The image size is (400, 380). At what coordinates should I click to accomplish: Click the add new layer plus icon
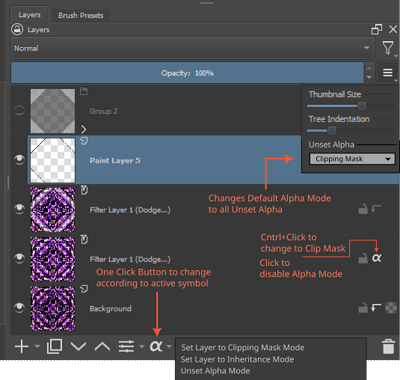click(22, 346)
